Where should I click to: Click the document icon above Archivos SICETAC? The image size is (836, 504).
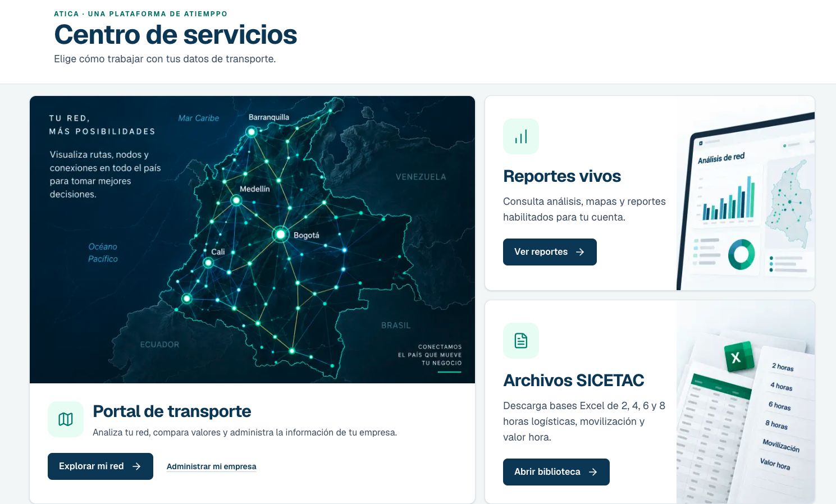(x=521, y=341)
